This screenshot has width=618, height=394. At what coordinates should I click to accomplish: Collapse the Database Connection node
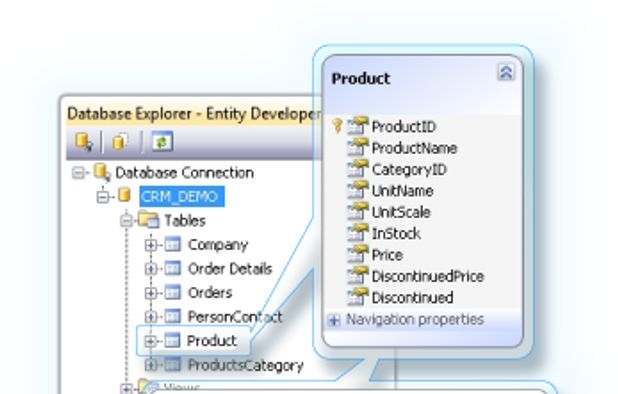pos(78,173)
